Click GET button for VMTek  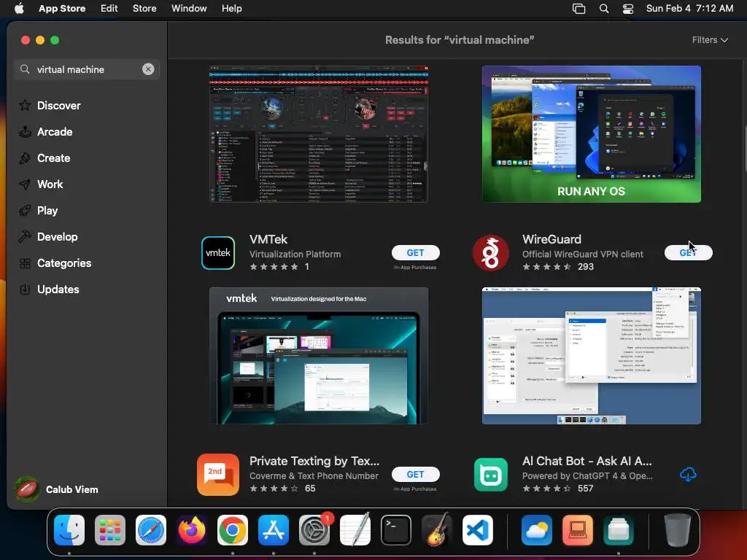pos(415,253)
